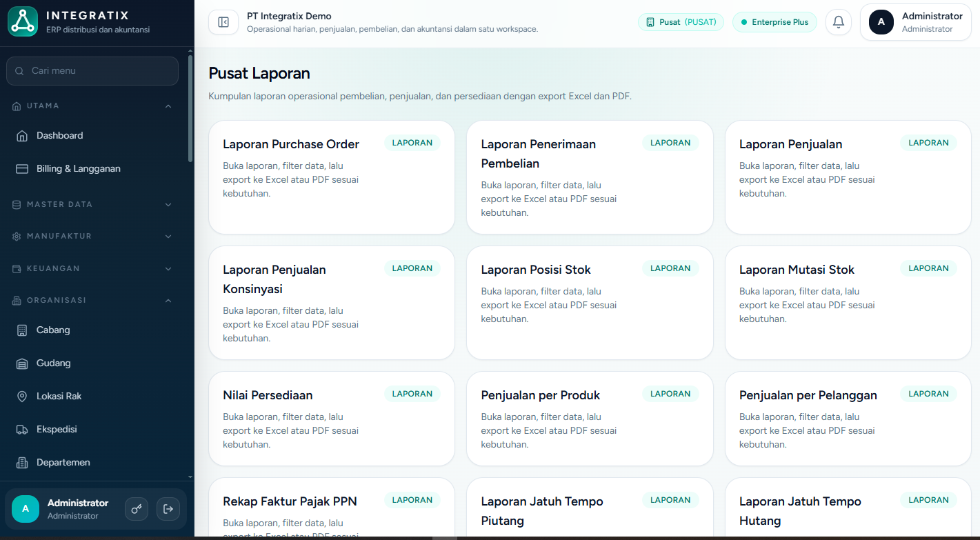
Task: Expand the KEUANGAN section
Action: (x=92, y=269)
